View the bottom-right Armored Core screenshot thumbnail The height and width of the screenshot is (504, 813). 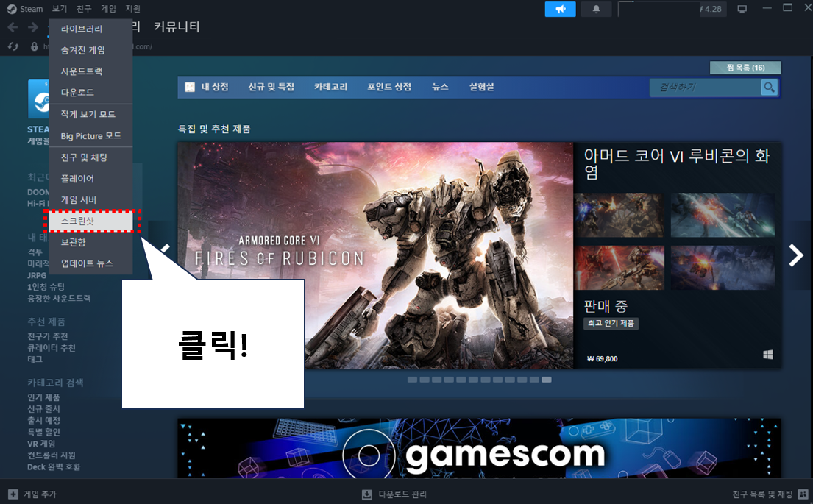723,268
